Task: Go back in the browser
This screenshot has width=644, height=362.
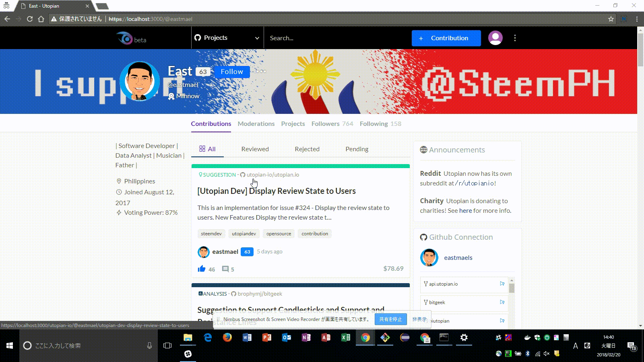Action: (7, 19)
